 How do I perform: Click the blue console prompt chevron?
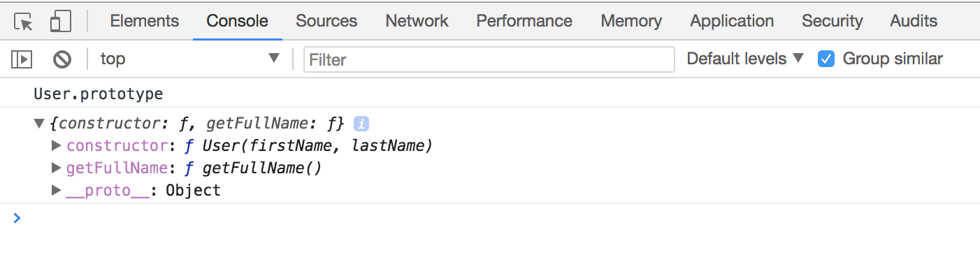pos(17,218)
